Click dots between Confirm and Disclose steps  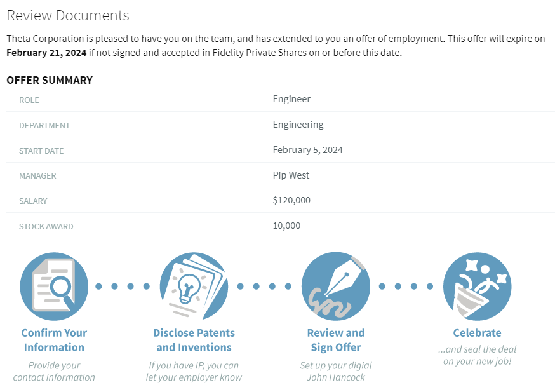pyautogui.click(x=123, y=286)
